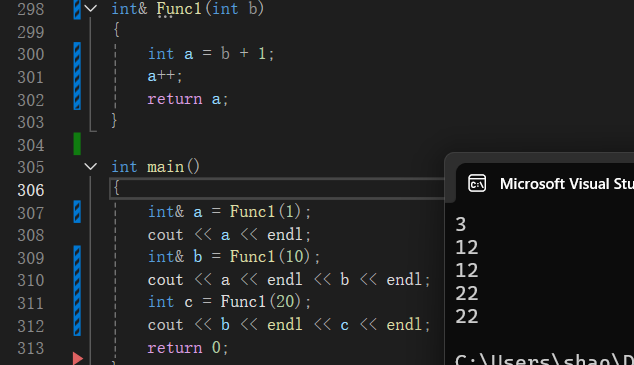Collapse the Func1 function code block

point(91,8)
